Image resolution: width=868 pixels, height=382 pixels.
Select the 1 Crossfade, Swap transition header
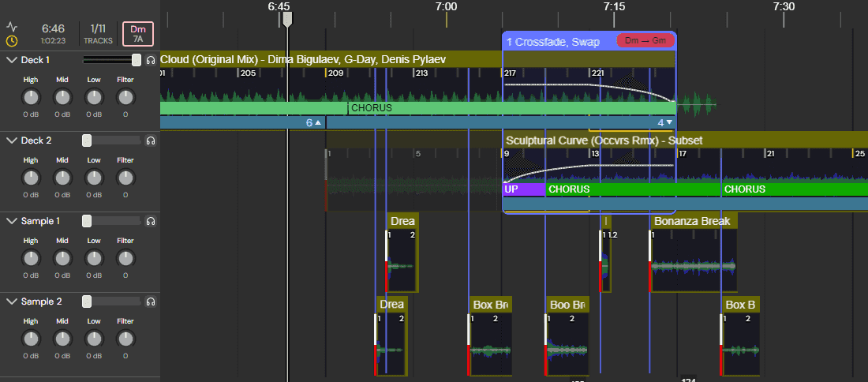click(x=552, y=42)
